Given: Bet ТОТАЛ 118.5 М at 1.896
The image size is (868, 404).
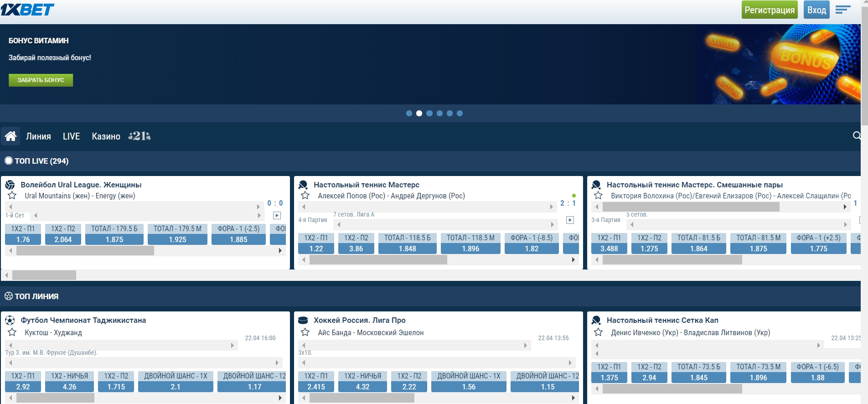Looking at the screenshot, I should pos(470,243).
